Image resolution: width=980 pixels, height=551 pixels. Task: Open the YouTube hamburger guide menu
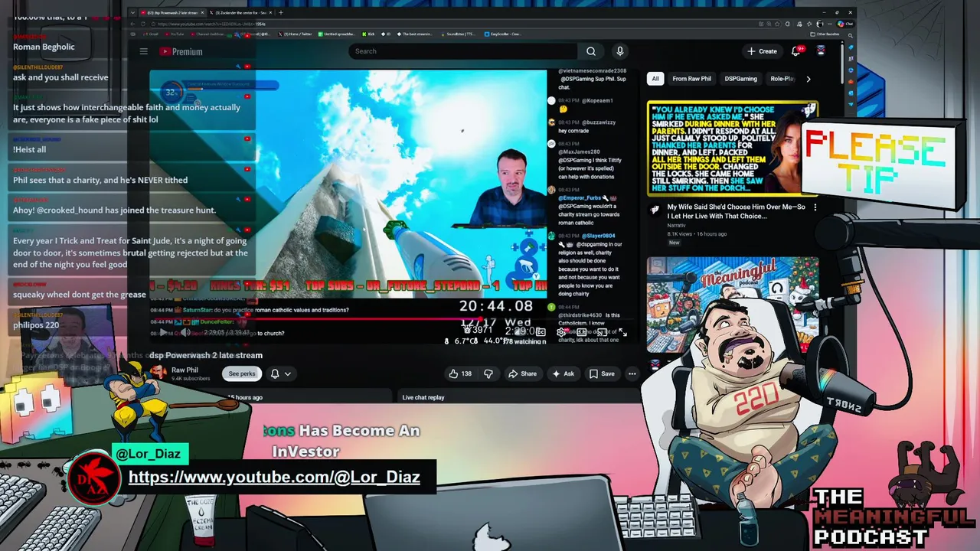[143, 51]
